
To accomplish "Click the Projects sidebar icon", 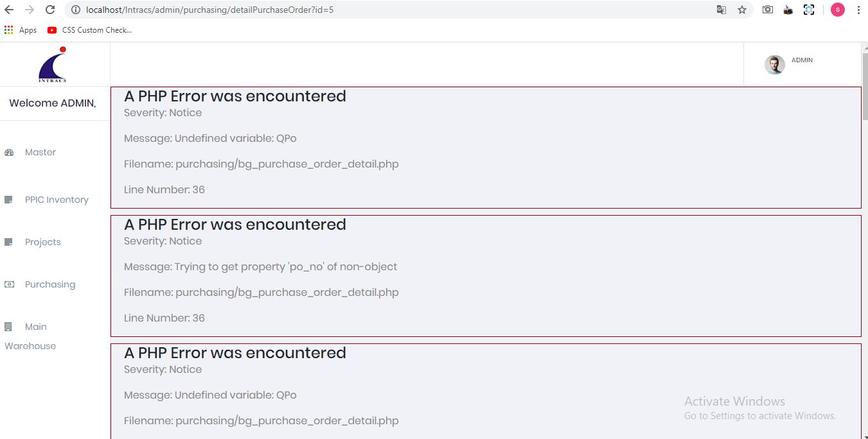I will pos(9,243).
